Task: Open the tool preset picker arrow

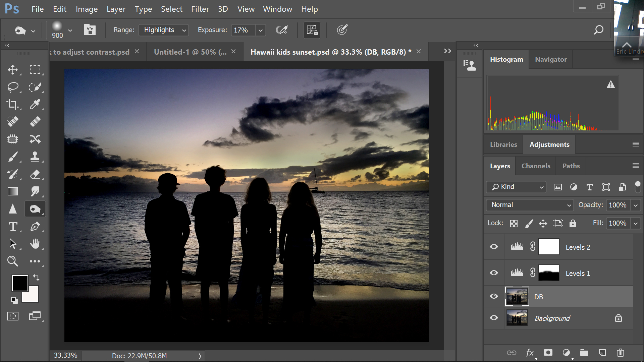Action: [33, 31]
